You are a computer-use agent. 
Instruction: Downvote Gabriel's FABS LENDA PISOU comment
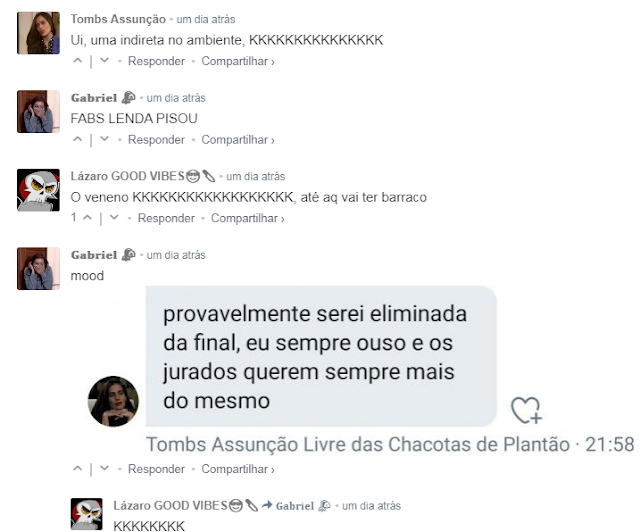click(104, 139)
